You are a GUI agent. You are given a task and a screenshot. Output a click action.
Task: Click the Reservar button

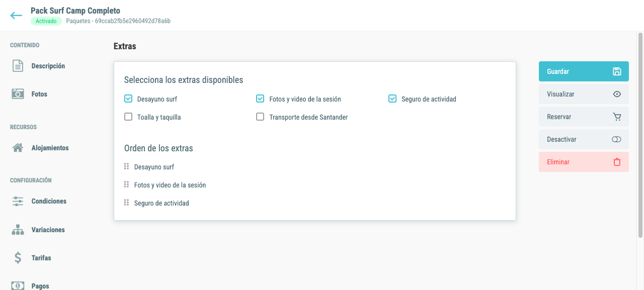pyautogui.click(x=584, y=117)
